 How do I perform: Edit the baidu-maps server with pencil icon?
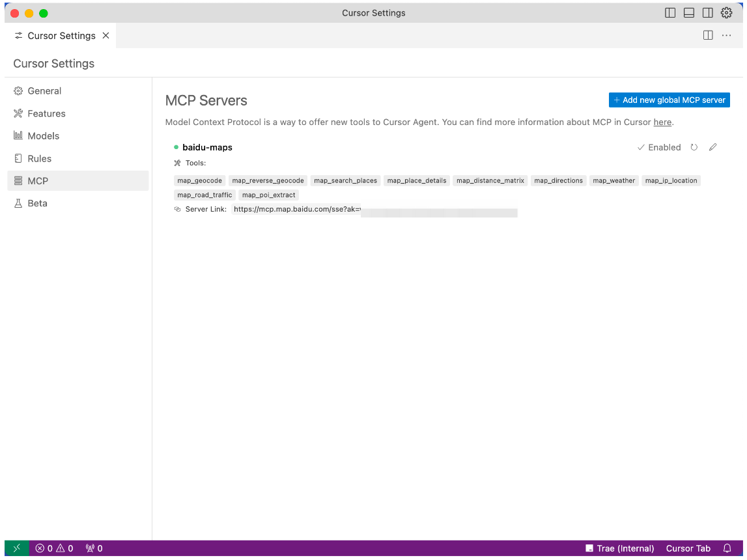712,147
